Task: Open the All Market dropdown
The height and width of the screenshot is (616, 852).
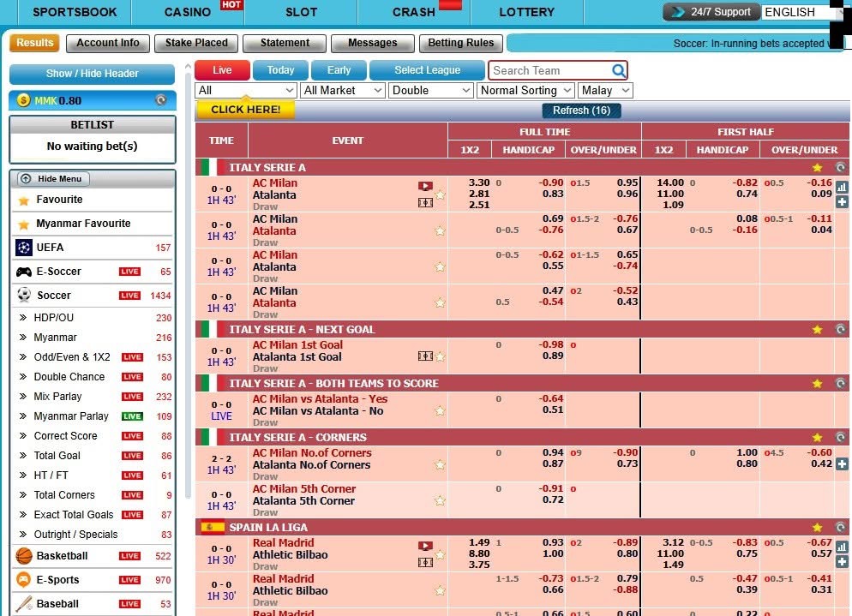Action: pos(343,90)
